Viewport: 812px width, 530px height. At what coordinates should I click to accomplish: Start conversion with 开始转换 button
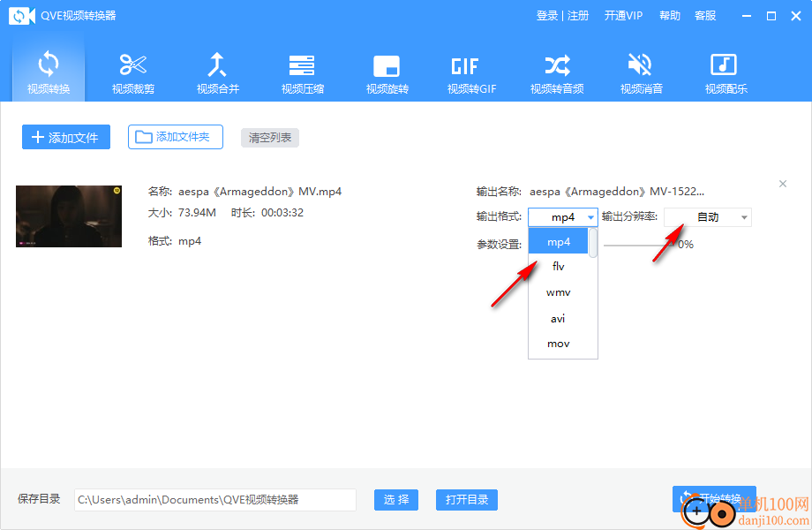(x=714, y=498)
